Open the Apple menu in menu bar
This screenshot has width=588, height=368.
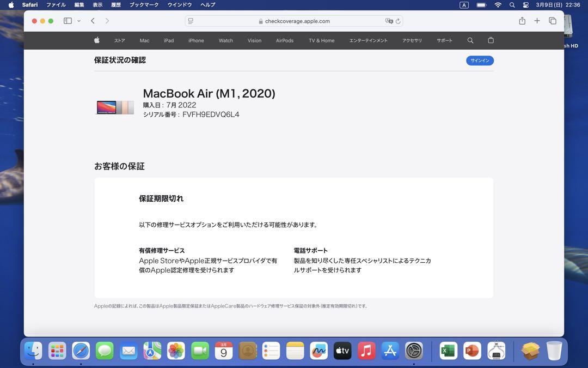(11, 5)
